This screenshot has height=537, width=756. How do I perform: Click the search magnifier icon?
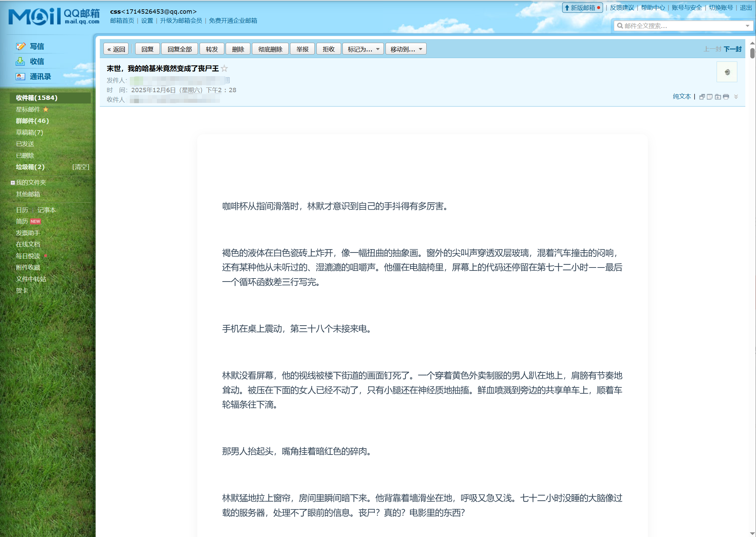[x=620, y=26]
